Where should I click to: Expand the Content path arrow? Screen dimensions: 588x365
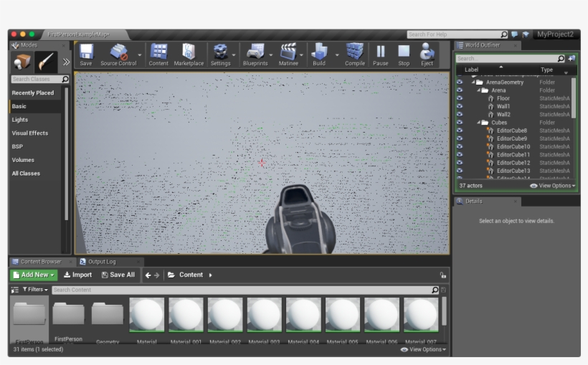[210, 275]
